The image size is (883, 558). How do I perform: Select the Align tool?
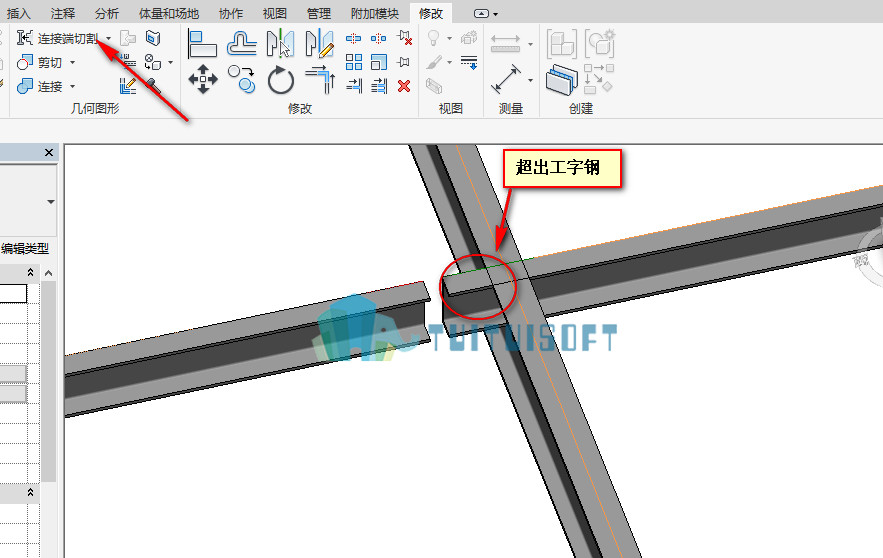tap(202, 44)
